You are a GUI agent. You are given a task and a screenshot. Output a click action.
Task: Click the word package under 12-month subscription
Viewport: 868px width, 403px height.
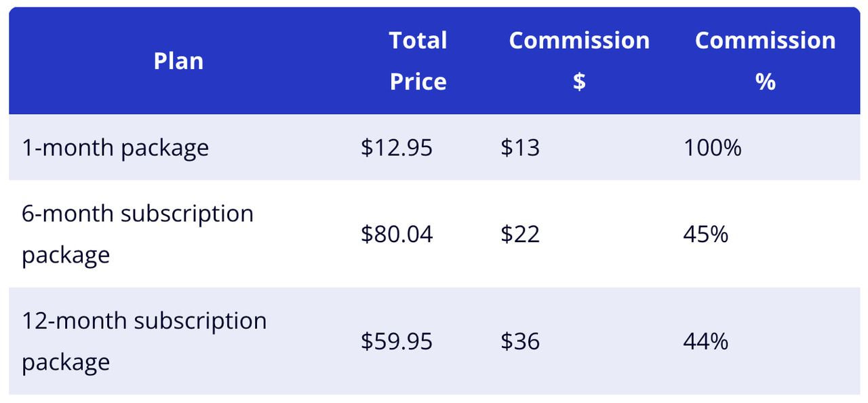(66, 362)
